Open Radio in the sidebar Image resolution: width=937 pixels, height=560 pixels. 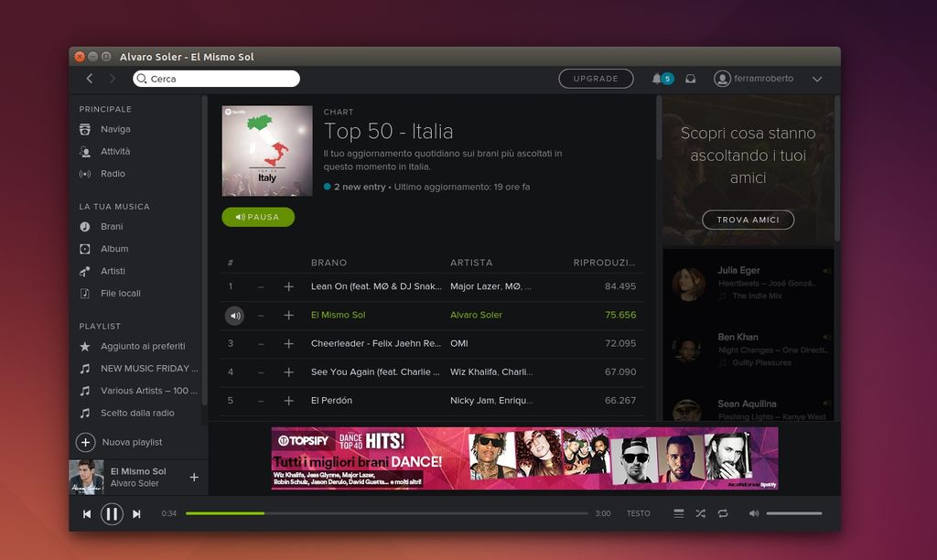coord(113,174)
